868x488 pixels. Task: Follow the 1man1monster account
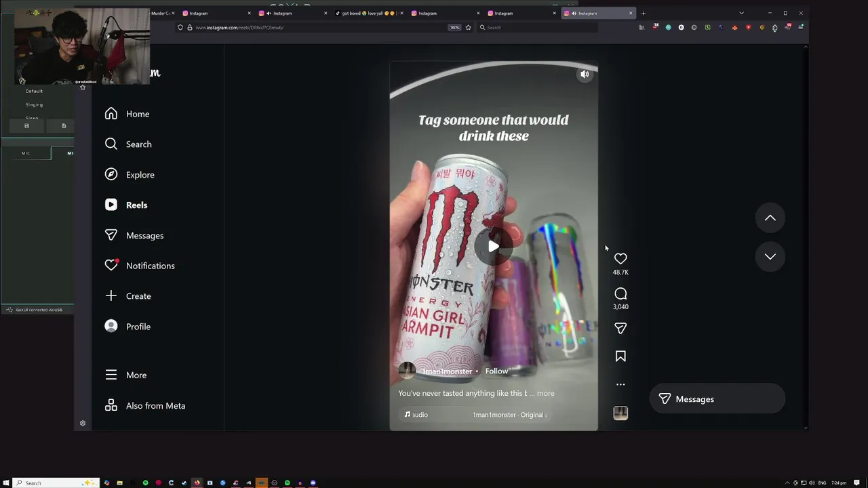pos(496,371)
